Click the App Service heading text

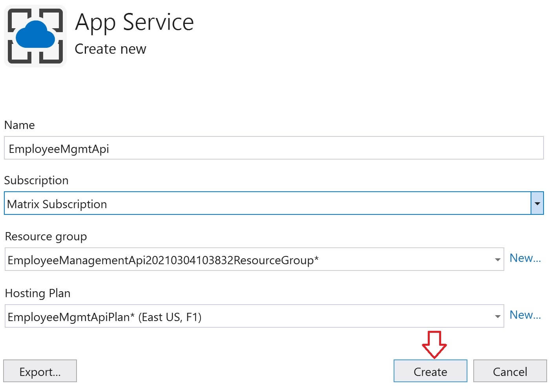[x=134, y=22]
